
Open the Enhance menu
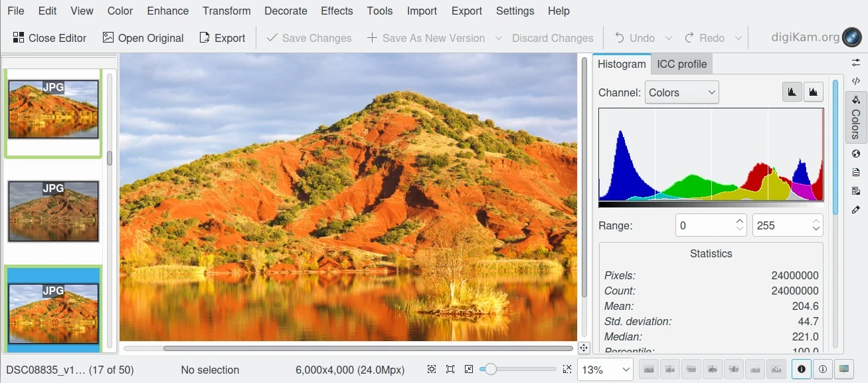pyautogui.click(x=167, y=11)
